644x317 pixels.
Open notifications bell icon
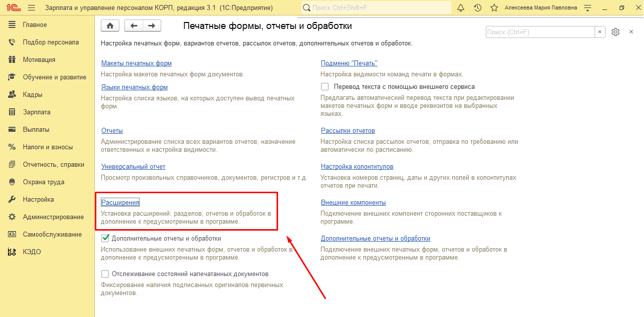pyautogui.click(x=461, y=8)
